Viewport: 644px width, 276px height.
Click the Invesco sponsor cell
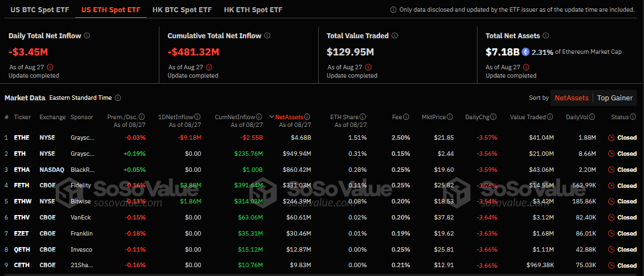point(81,249)
